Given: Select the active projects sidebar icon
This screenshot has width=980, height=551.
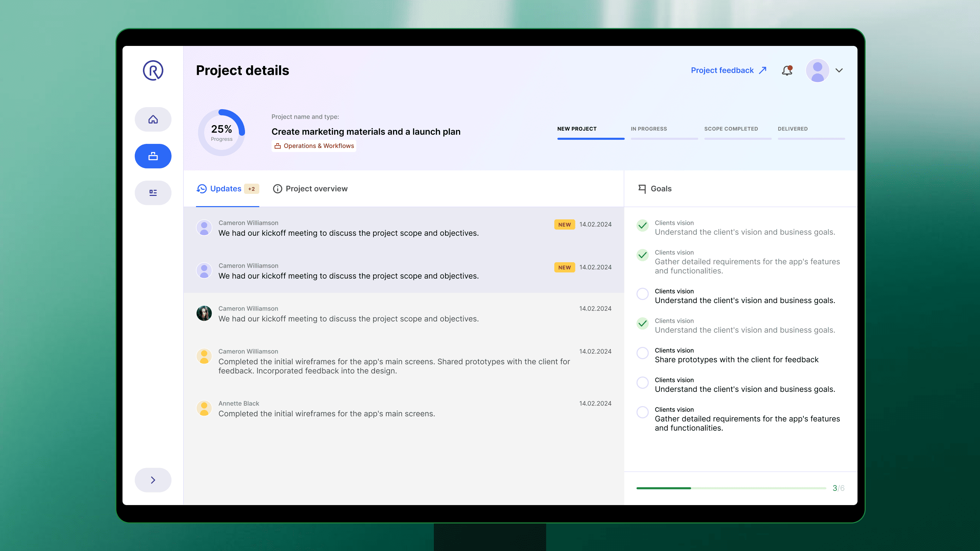Looking at the screenshot, I should (x=153, y=156).
